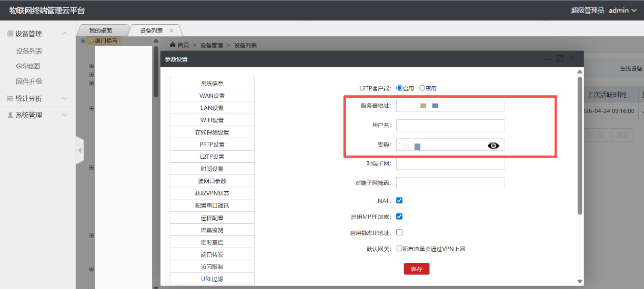This screenshot has height=289, width=644.
Task: Uncheck the NAT checkbox
Action: pyautogui.click(x=399, y=200)
